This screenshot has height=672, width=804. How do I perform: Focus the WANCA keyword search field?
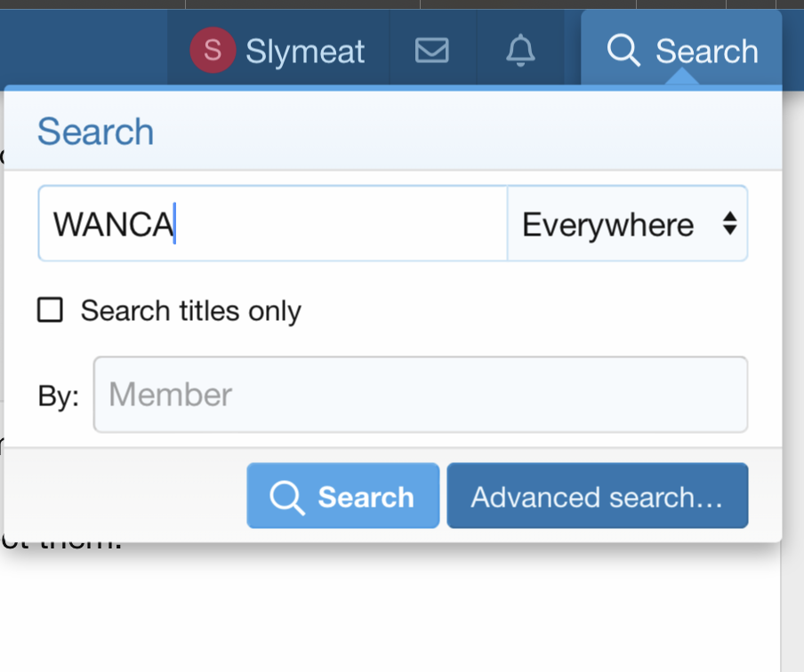(x=273, y=223)
